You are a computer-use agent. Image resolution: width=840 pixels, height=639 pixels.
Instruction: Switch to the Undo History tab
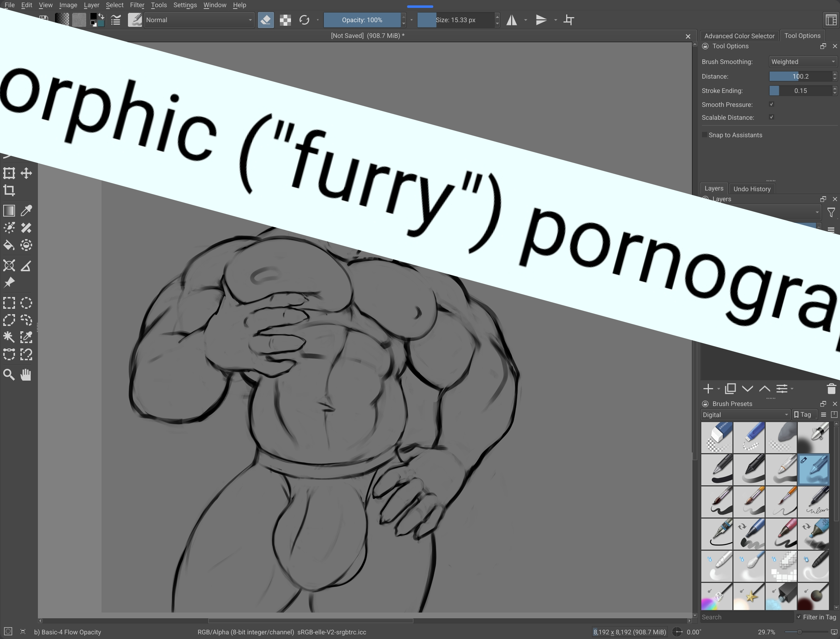point(752,189)
